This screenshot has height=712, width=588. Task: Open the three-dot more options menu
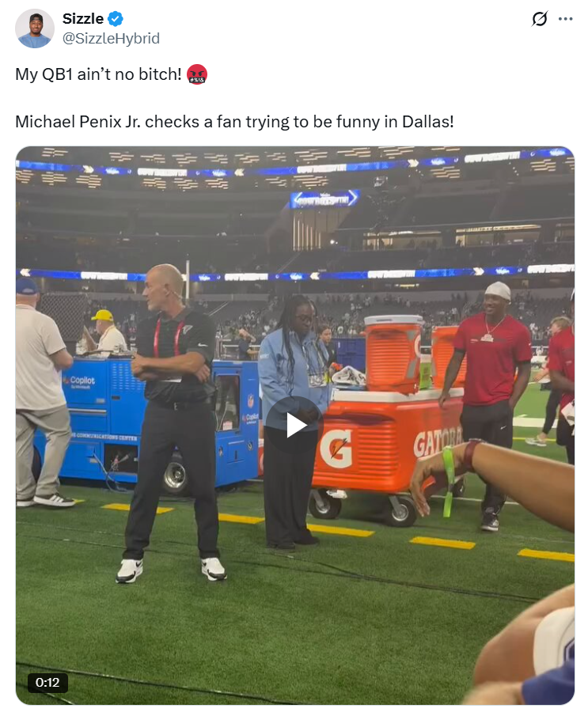[565, 19]
